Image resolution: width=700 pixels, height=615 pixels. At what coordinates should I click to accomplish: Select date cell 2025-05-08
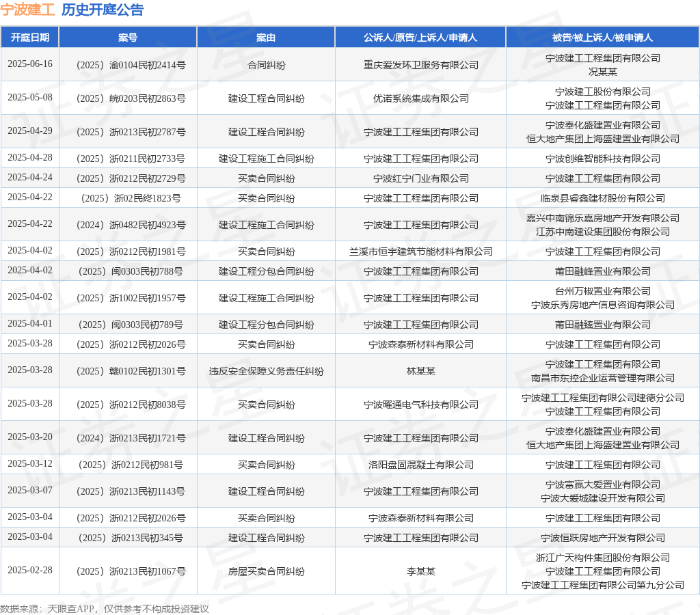pyautogui.click(x=30, y=97)
